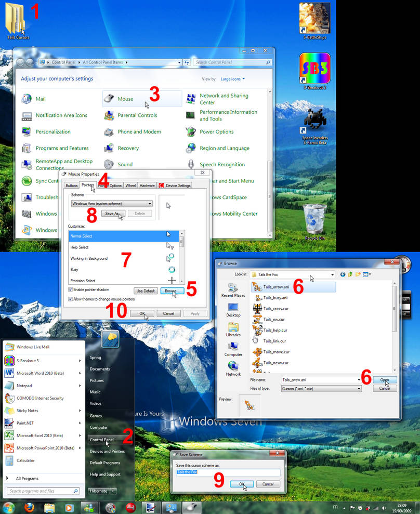Select Recent Places in Browse dialog
This screenshot has width=420, height=514.
(x=233, y=290)
